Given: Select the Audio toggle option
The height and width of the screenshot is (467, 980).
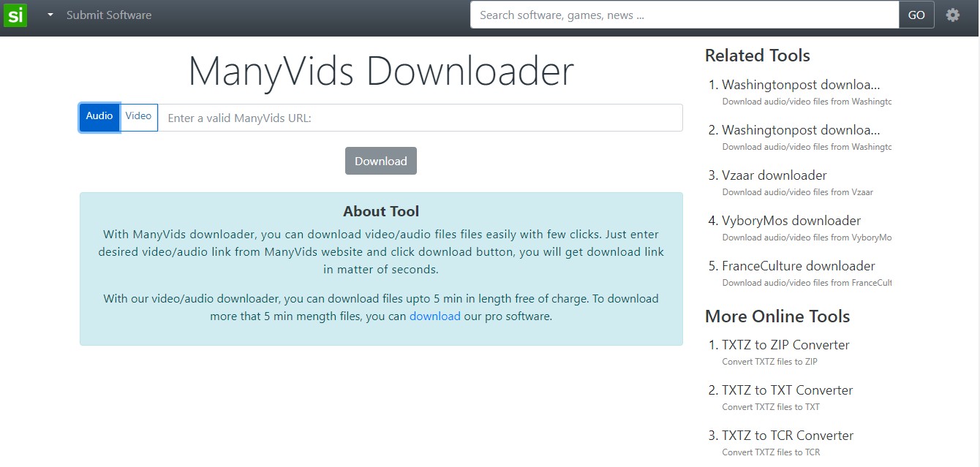Looking at the screenshot, I should (99, 117).
